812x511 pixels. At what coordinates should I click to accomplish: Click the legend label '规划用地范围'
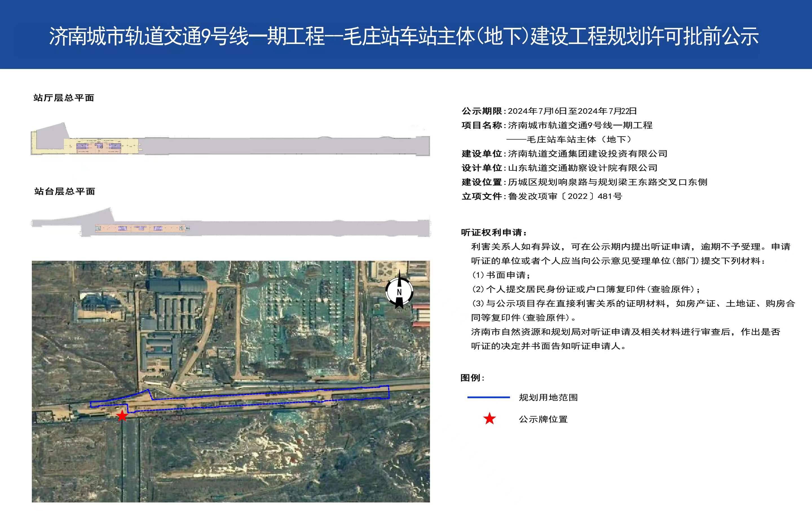tap(548, 397)
